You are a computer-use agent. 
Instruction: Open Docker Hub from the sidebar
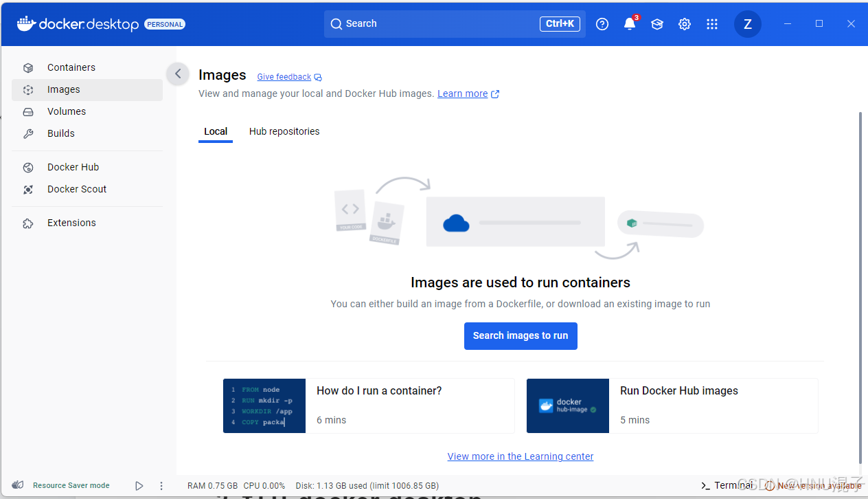coord(71,167)
